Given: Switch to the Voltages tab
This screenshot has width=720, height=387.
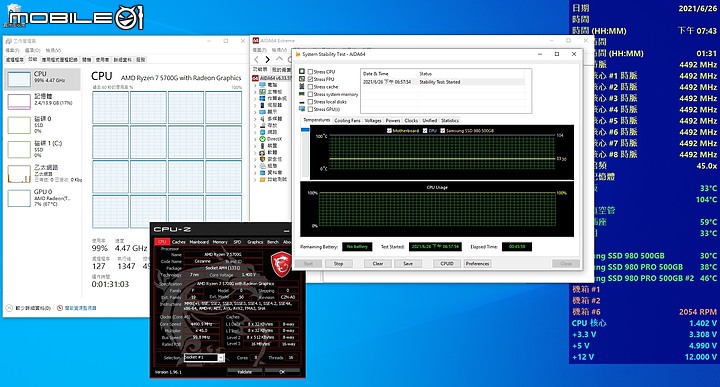Looking at the screenshot, I should tap(373, 120).
